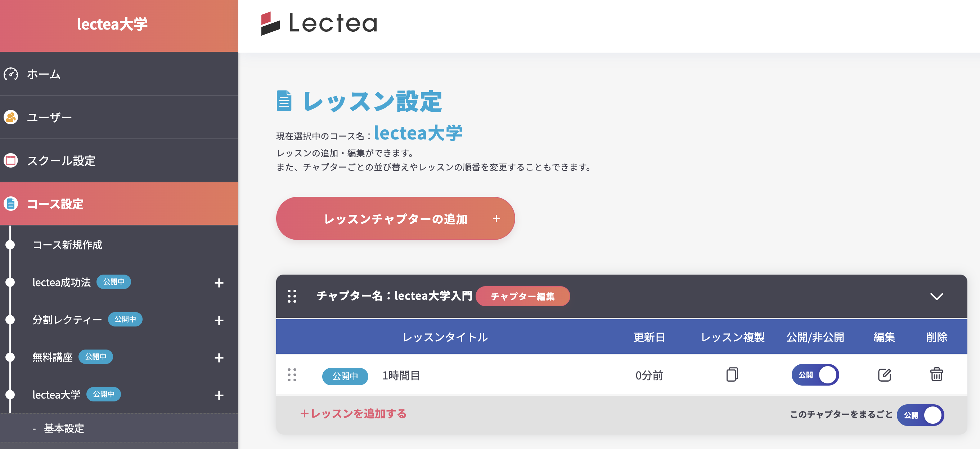Collapse the lectea大学入門 chapter with the chevron

(x=938, y=297)
